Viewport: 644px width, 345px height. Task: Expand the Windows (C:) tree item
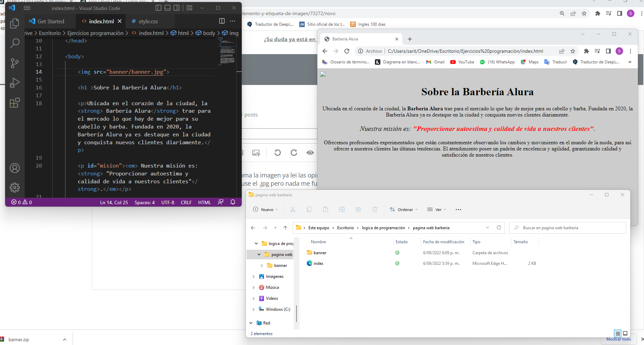(x=253, y=309)
